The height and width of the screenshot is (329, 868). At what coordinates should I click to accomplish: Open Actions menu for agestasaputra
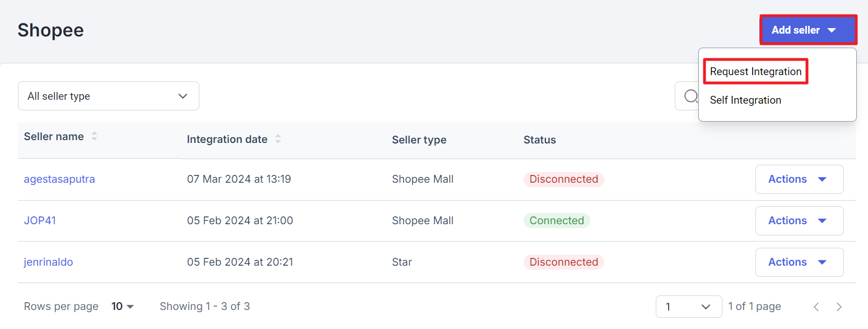(799, 179)
